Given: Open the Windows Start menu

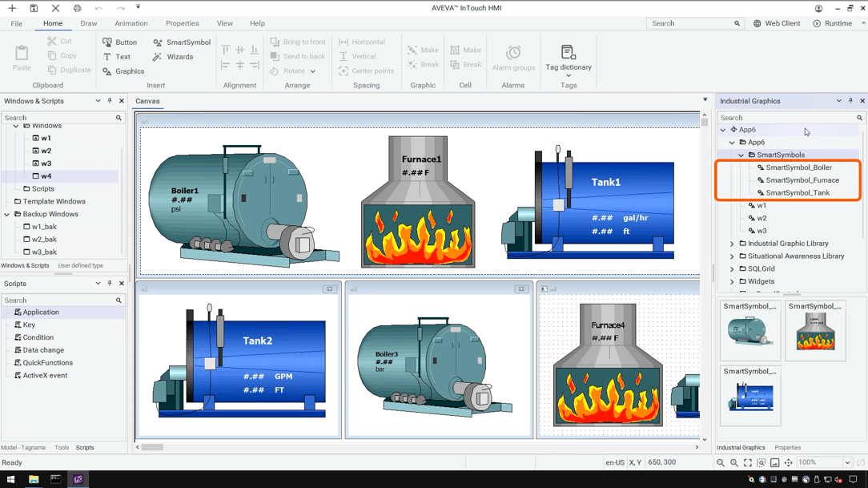Looking at the screenshot, I should [x=10, y=479].
